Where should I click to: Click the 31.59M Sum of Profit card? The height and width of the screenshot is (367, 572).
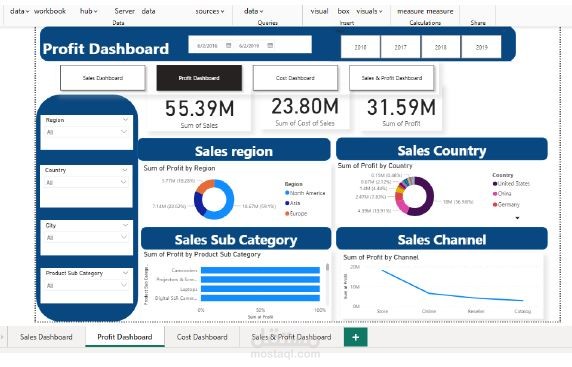click(x=401, y=112)
